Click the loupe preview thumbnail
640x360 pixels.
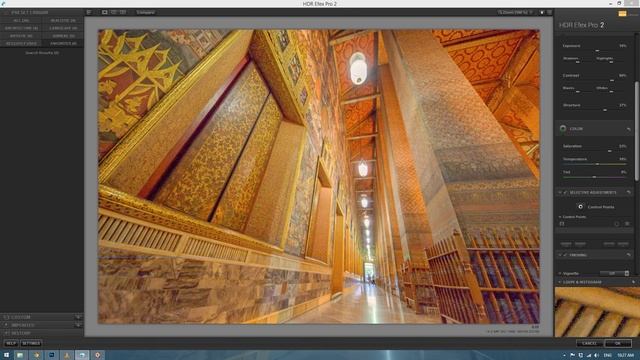[597, 312]
